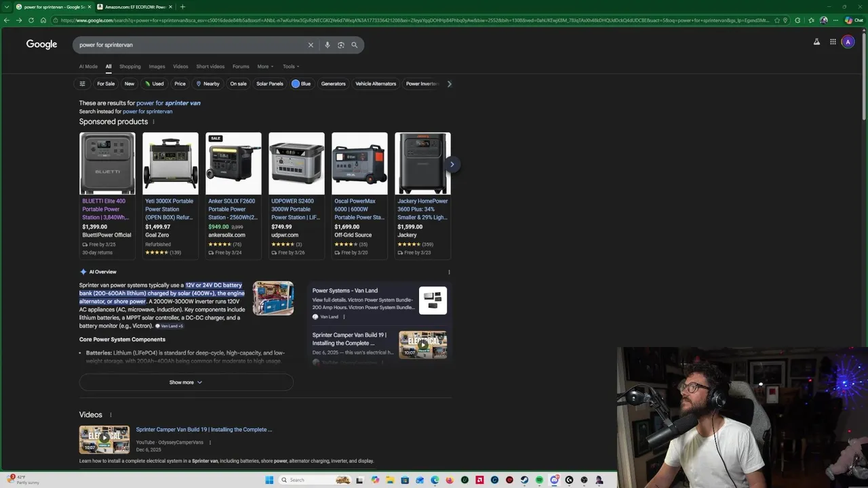
Task: Toggle the Nearby filter chip
Action: coord(208,84)
